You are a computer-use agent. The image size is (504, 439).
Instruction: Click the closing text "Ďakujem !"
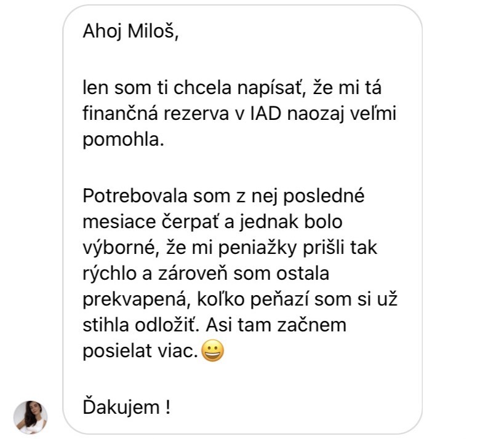(x=126, y=407)
